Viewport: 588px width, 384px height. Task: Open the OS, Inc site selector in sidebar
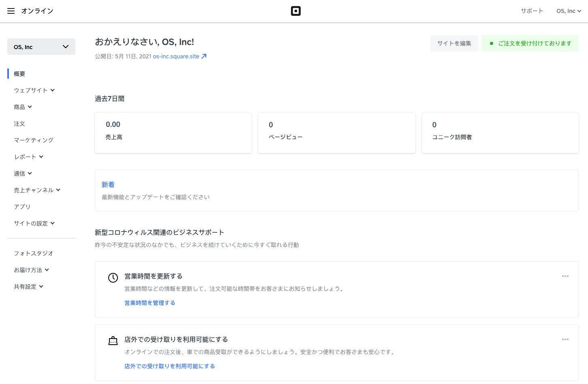[x=41, y=47]
